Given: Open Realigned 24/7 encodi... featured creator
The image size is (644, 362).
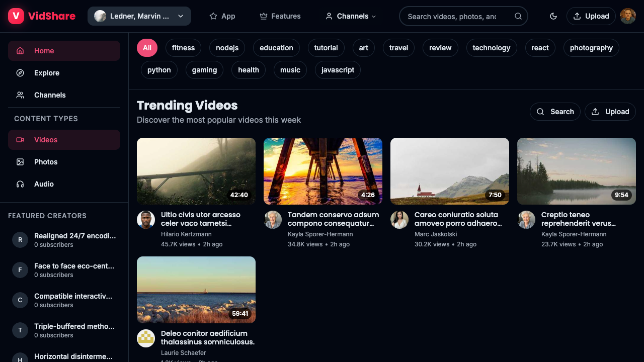Looking at the screenshot, I should tap(64, 240).
